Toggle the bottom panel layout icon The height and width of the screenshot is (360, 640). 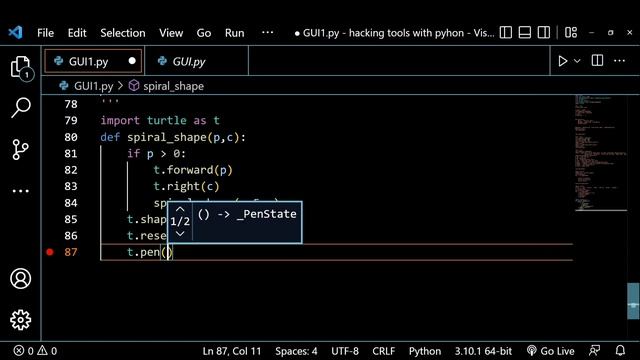click(525, 33)
